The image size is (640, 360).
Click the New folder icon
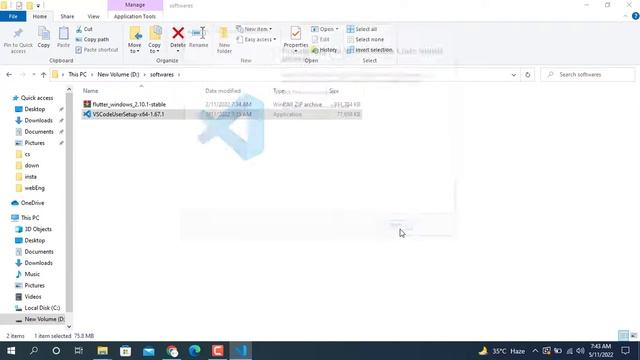(224, 34)
